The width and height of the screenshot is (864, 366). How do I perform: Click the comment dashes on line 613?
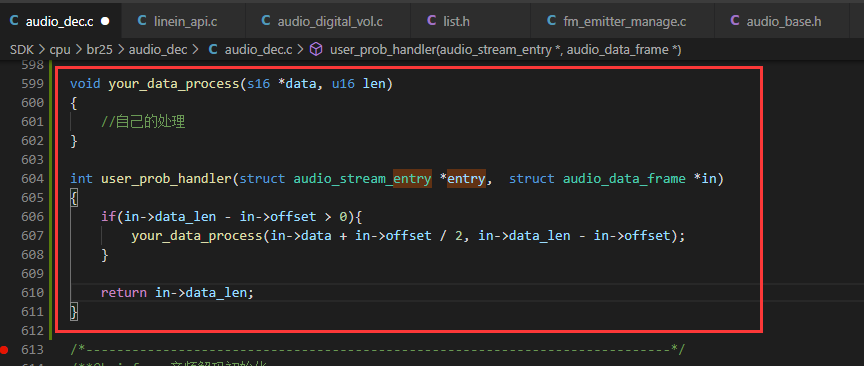377,349
